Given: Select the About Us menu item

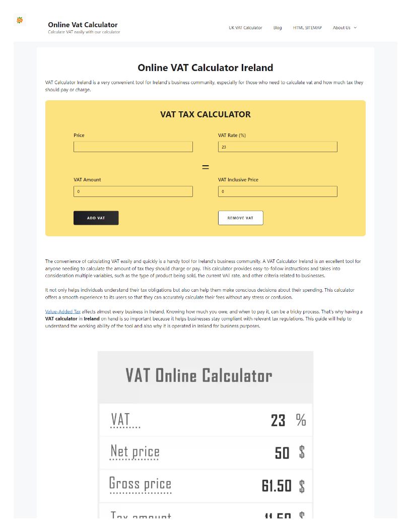Looking at the screenshot, I should click(x=341, y=28).
